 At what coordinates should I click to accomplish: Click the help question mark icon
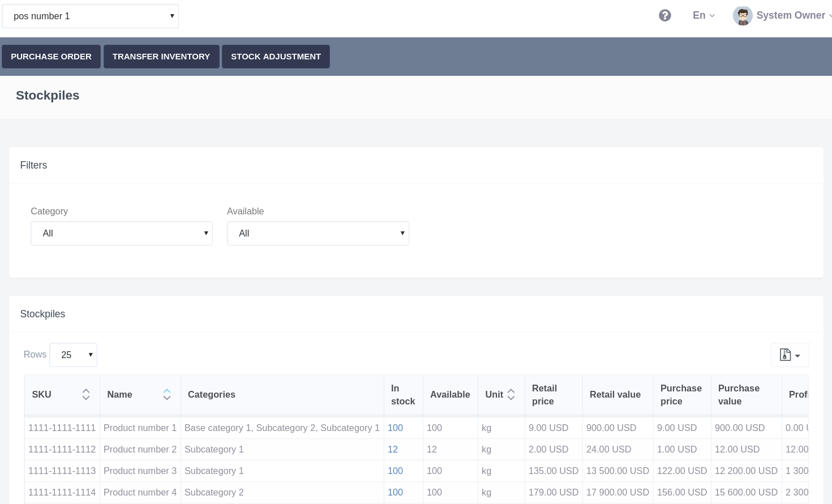[665, 16]
